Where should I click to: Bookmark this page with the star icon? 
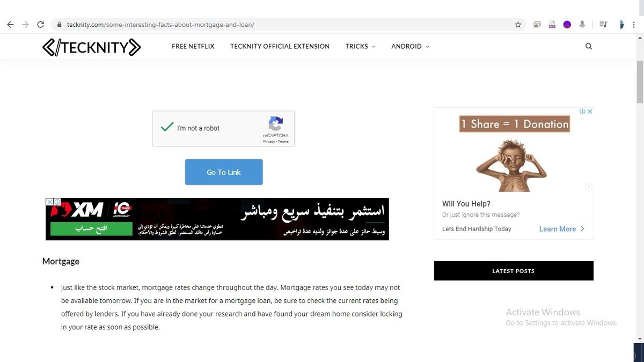click(x=518, y=25)
